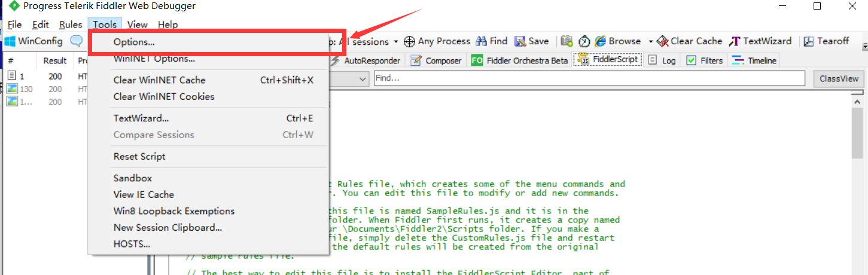This screenshot has height=275, width=868.
Task: Expand the toolbar overflow arrow
Action: tap(864, 46)
